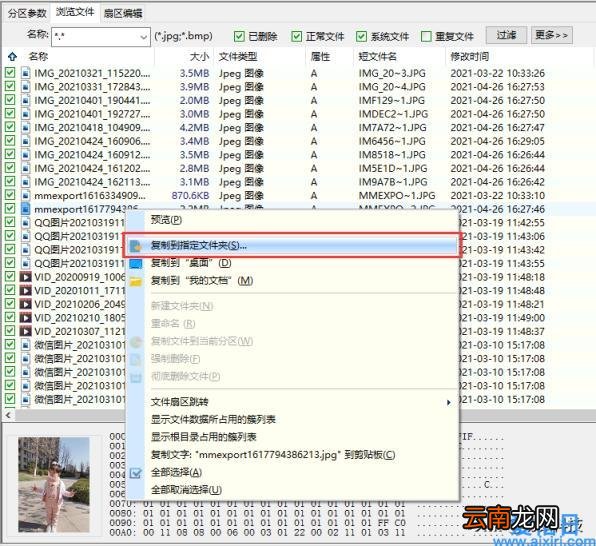Image resolution: width=596 pixels, height=546 pixels.
Task: Click video icon for VID_20200919_1006
Action: (x=25, y=277)
